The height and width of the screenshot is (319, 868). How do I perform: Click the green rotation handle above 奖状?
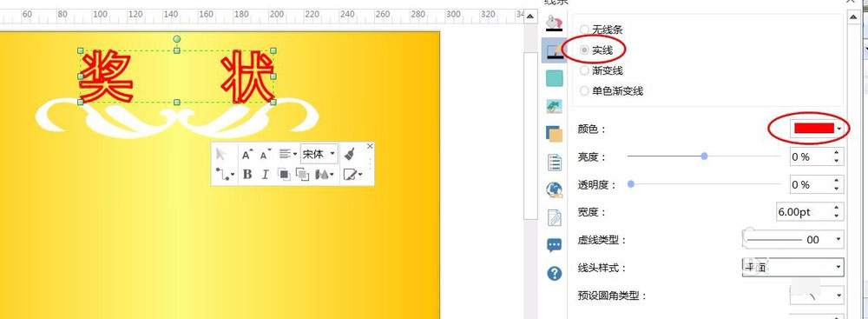pos(176,39)
